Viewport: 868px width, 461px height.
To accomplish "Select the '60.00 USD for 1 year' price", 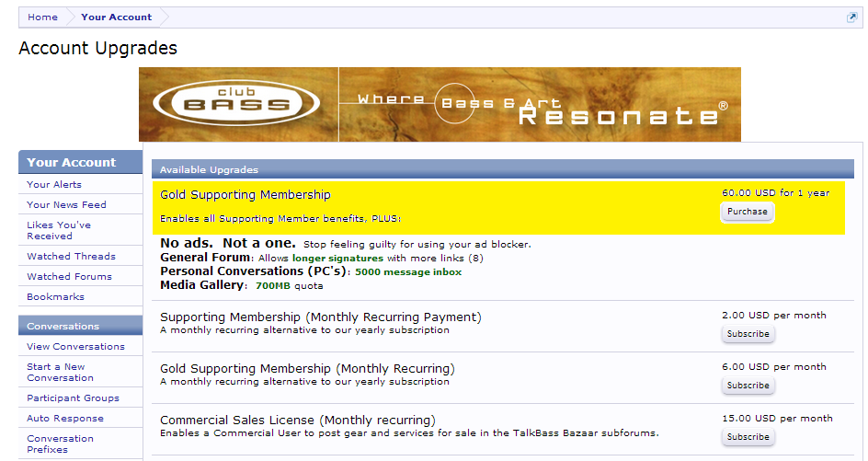I will point(775,193).
